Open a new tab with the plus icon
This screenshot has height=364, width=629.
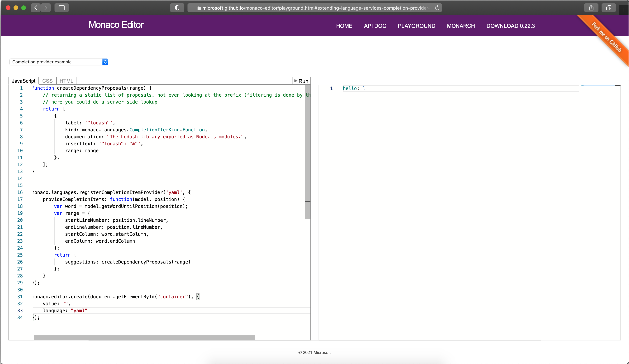624,10
